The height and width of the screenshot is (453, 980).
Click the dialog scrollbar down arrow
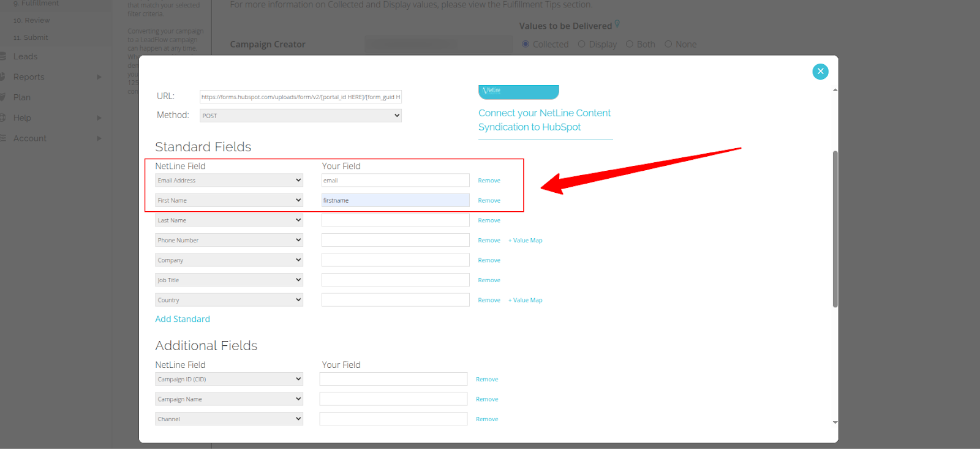tap(835, 422)
